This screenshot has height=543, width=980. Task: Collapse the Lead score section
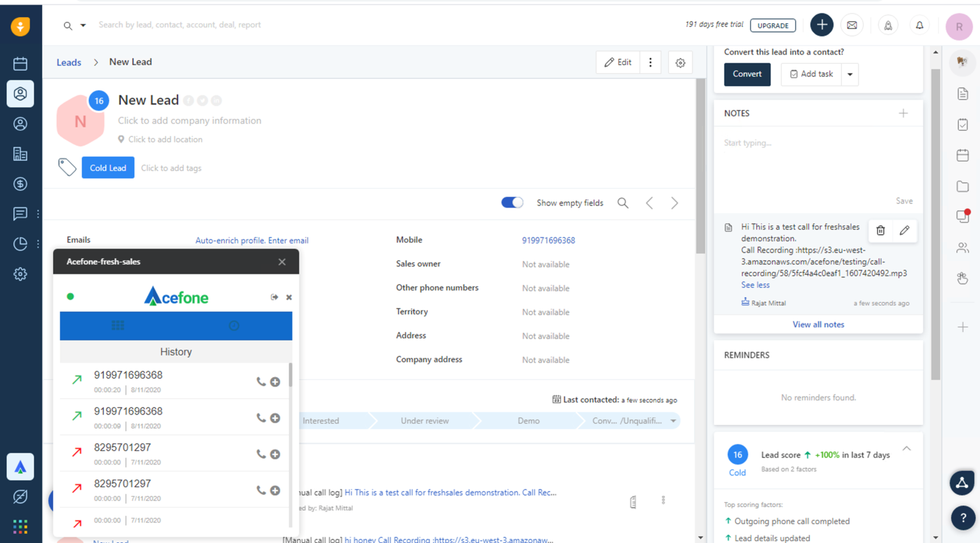pyautogui.click(x=907, y=449)
